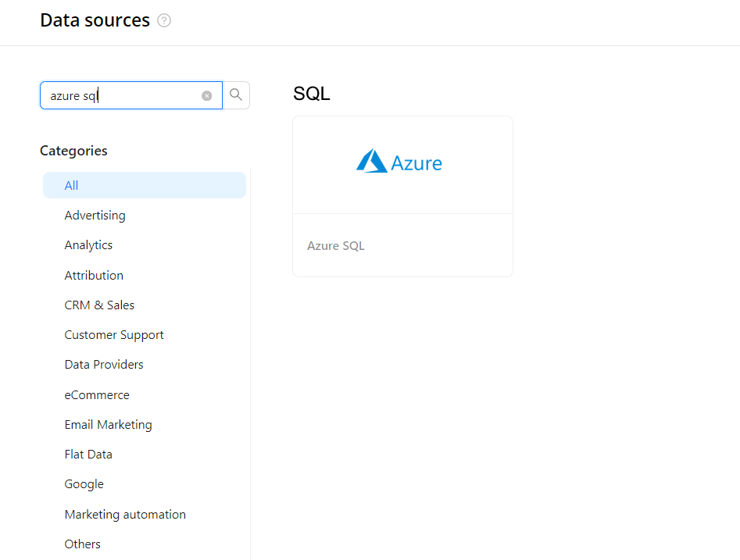Open the eCommerce category
Viewport: 740px width, 560px height.
click(x=97, y=395)
